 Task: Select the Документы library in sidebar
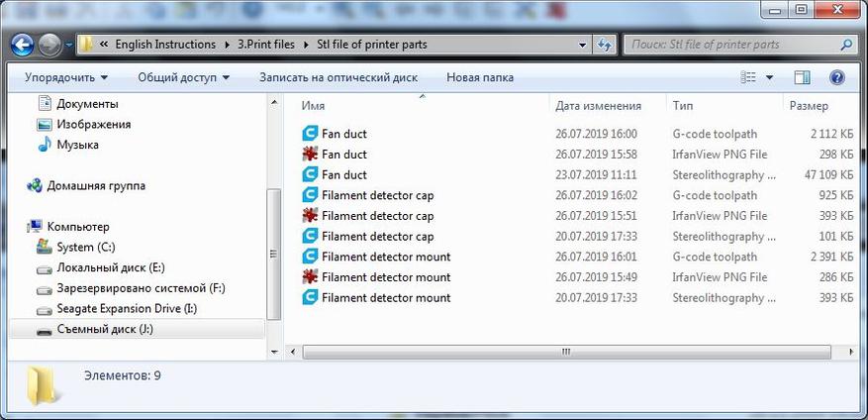[87, 104]
